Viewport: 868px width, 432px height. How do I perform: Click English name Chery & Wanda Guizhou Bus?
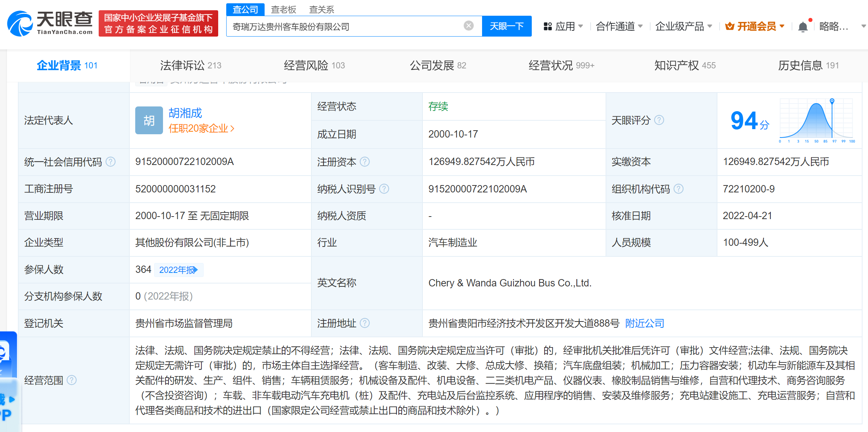click(x=510, y=283)
